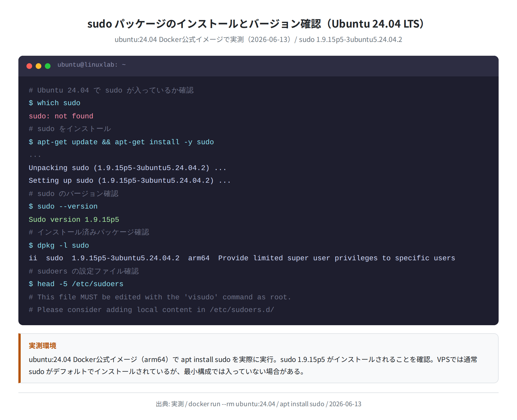Viewport: 517px width, 420px height.
Task: Click the footer source line '出典: 実測 / docker run'
Action: coord(258,404)
